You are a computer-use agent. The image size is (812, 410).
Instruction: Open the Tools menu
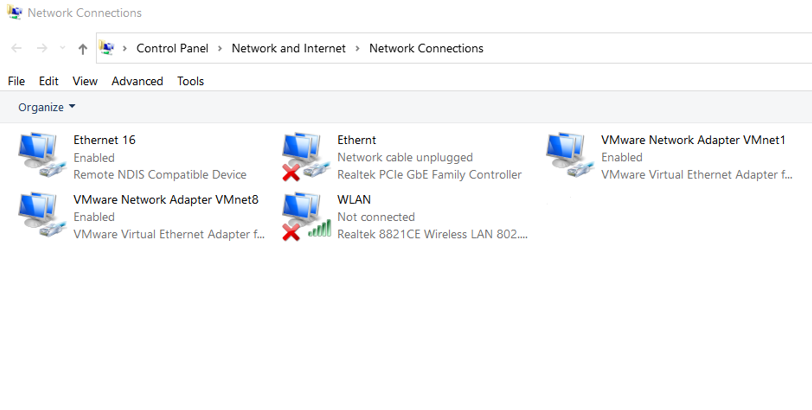[190, 81]
